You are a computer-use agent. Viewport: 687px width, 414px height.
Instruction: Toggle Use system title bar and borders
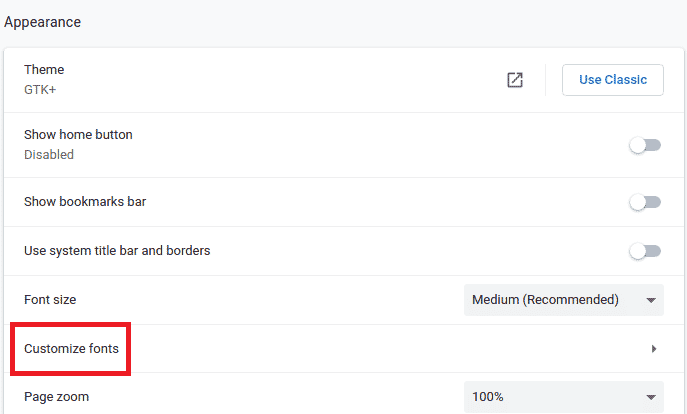pos(645,251)
